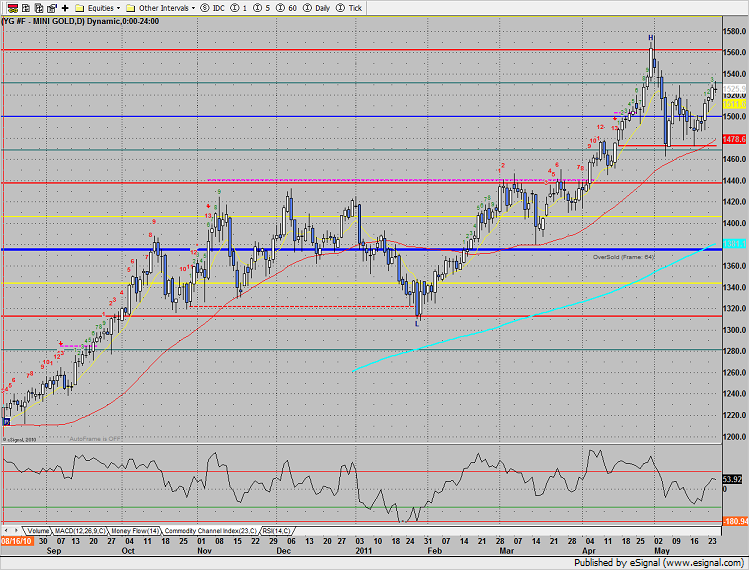The width and height of the screenshot is (749, 570).
Task: Click the Equities folder icon
Action: pos(80,8)
